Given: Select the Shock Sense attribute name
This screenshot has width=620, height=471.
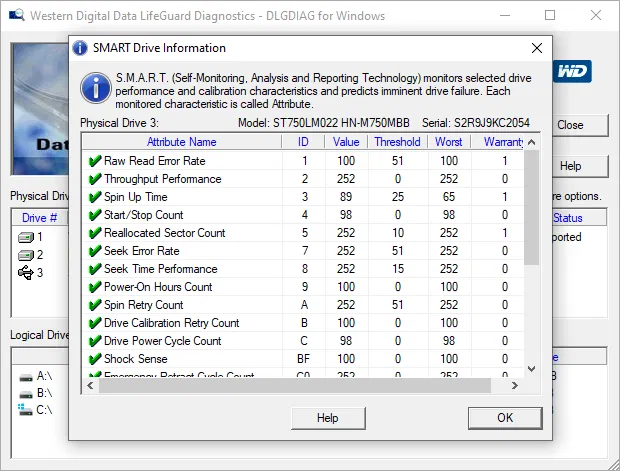Looking at the screenshot, I should [x=136, y=359].
